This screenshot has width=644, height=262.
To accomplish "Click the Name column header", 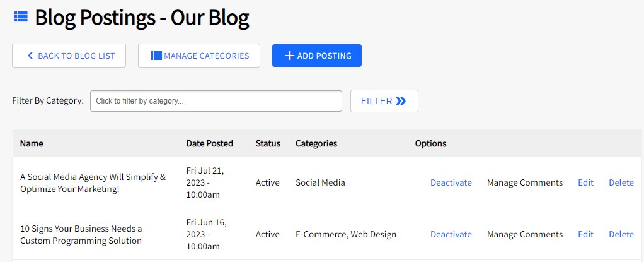I will click(32, 143).
